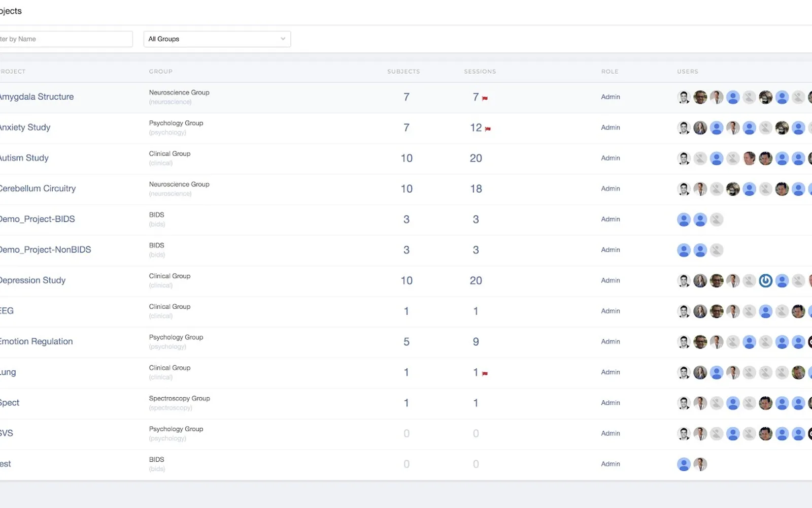
Task: Click Admin role in the EEG row
Action: pos(611,311)
